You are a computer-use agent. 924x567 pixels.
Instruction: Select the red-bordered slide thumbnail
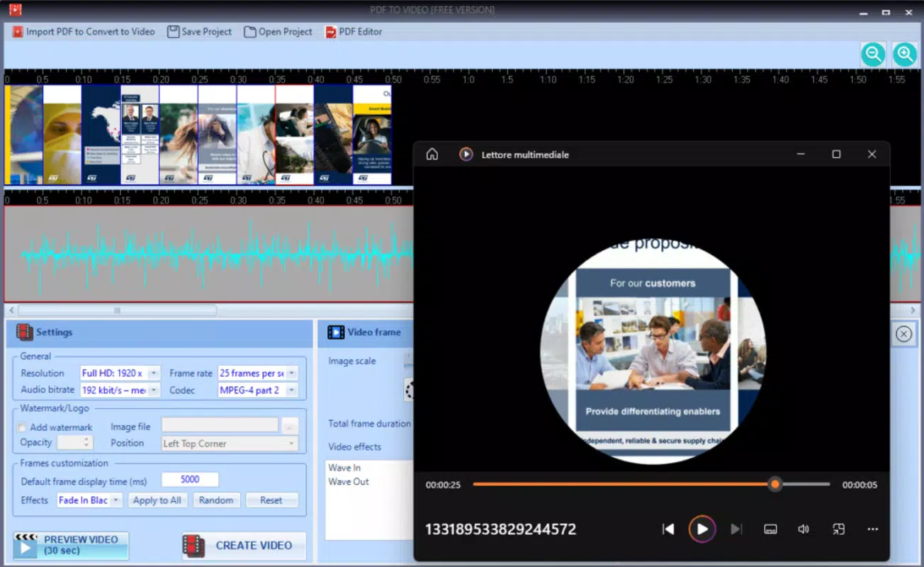tap(295, 135)
